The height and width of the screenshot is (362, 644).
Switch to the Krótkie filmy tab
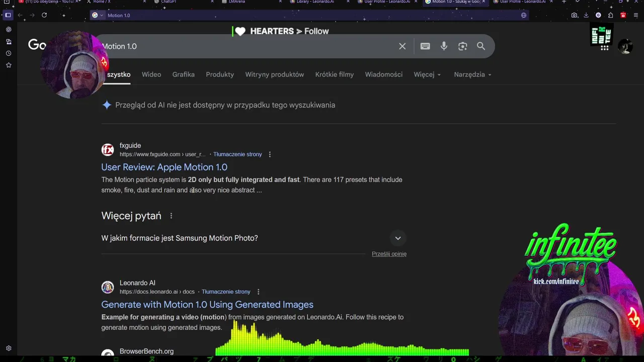coord(335,74)
